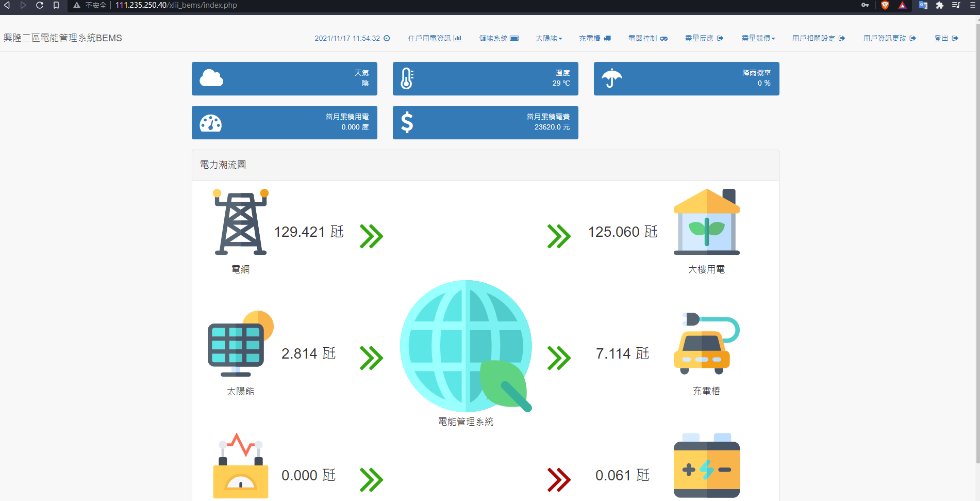Click the electric car charging icon
This screenshot has width=980, height=501.
(707, 344)
